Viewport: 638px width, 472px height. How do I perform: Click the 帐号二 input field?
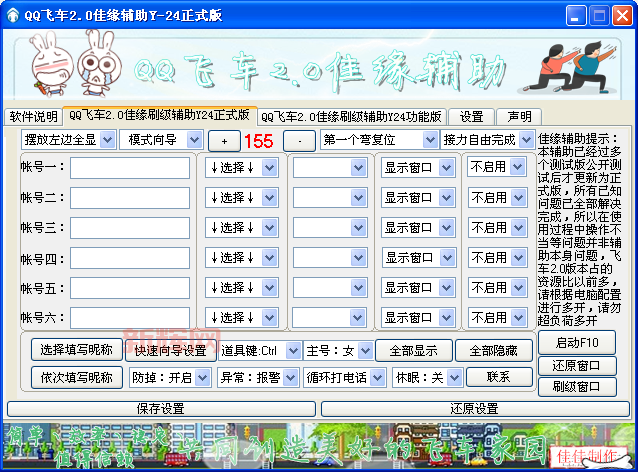(130, 198)
